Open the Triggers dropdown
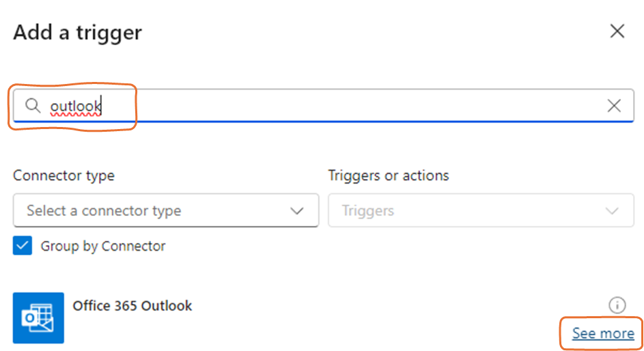This screenshot has width=644, height=351. 481,210
